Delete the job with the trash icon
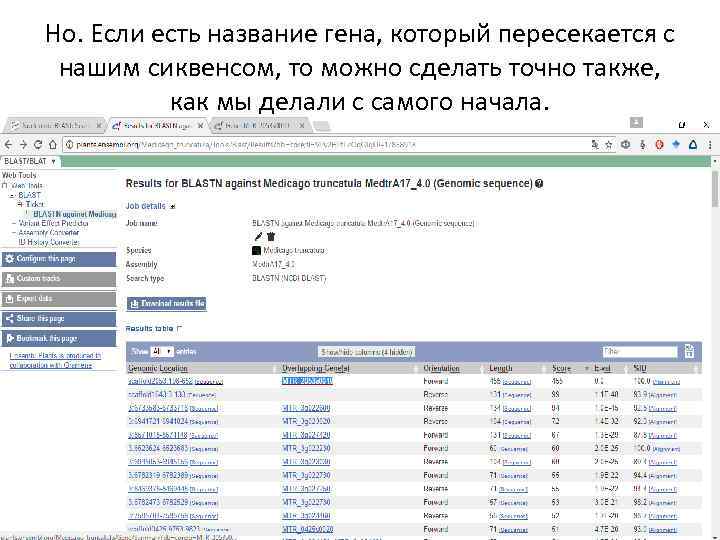The width and height of the screenshot is (720, 540). click(271, 236)
